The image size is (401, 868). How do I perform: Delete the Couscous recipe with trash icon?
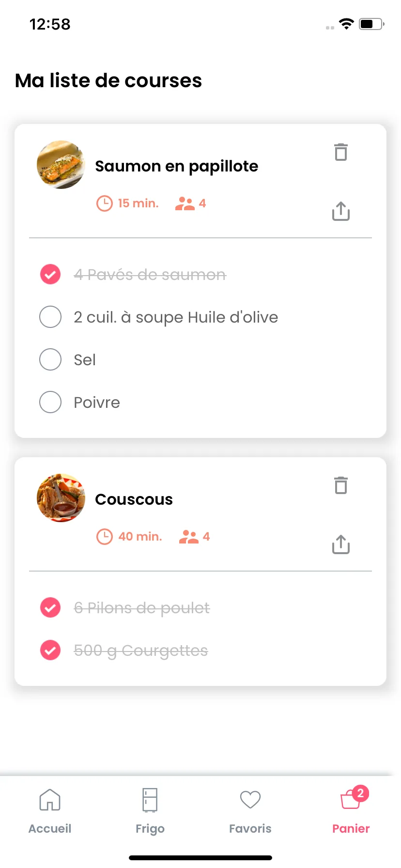(341, 485)
